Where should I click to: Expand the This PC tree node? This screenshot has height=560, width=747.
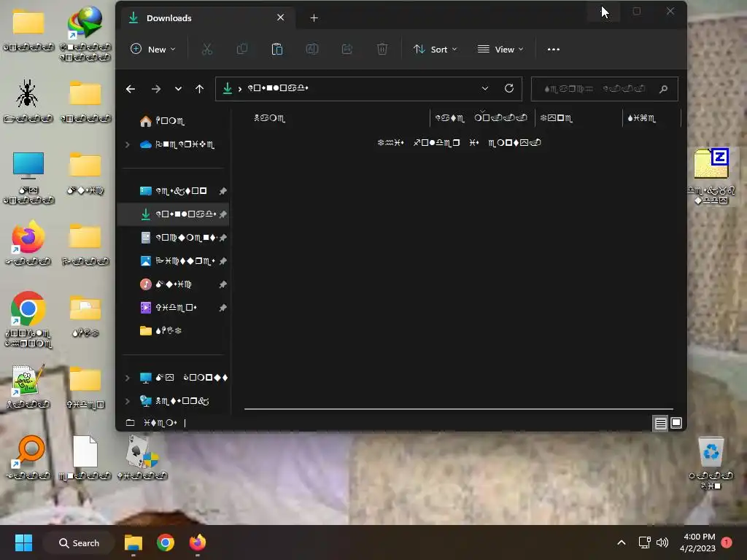[127, 378]
